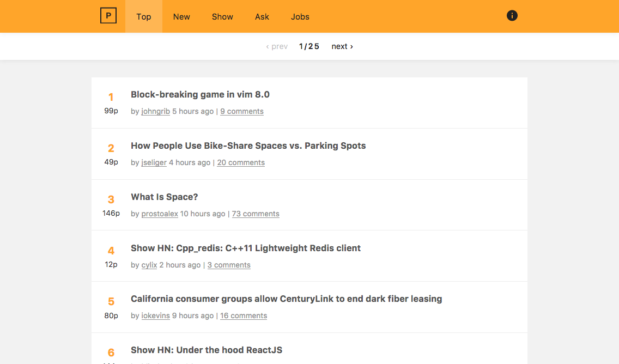Open 16 comments on the CenturyLink story
The image size is (619, 364).
click(x=243, y=316)
